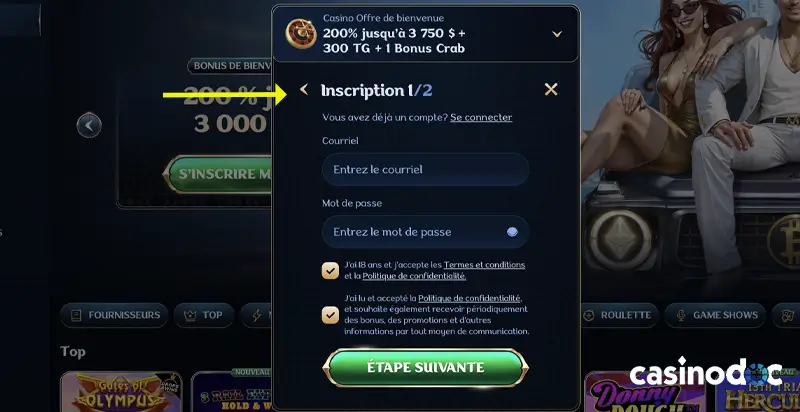Open the Termes et conditions link
The image size is (800, 412).
tap(484, 265)
